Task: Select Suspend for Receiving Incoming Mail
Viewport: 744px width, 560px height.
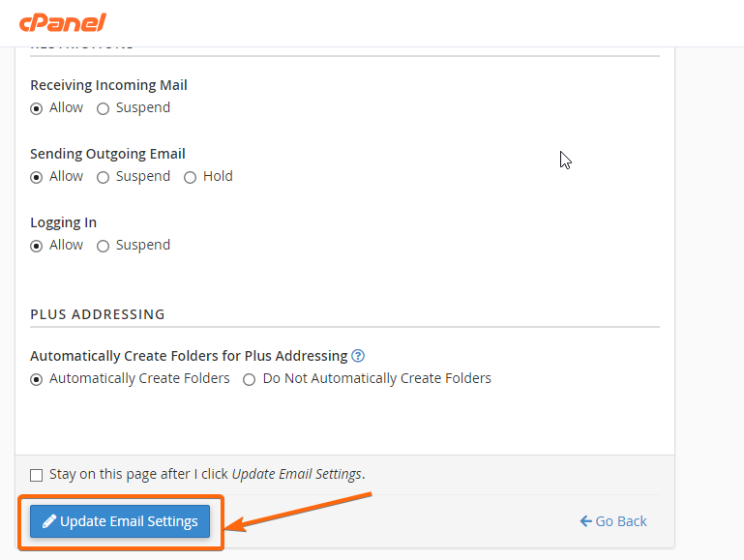Action: coord(103,108)
